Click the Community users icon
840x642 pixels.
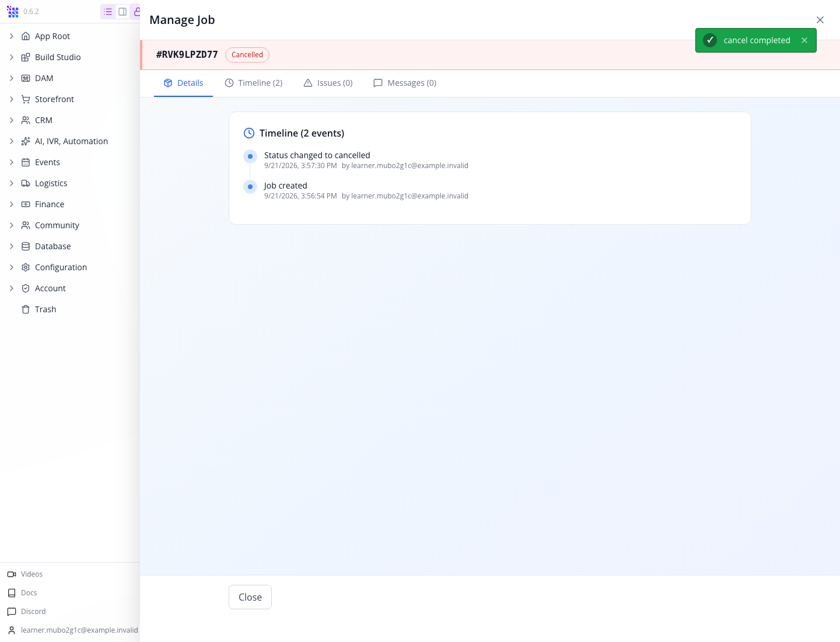point(26,225)
